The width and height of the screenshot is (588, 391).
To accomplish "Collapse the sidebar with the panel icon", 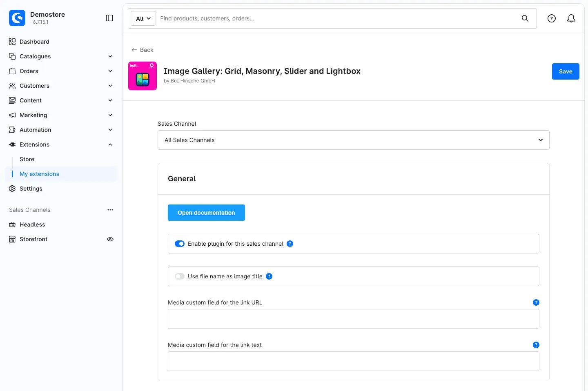I will pyautogui.click(x=109, y=18).
